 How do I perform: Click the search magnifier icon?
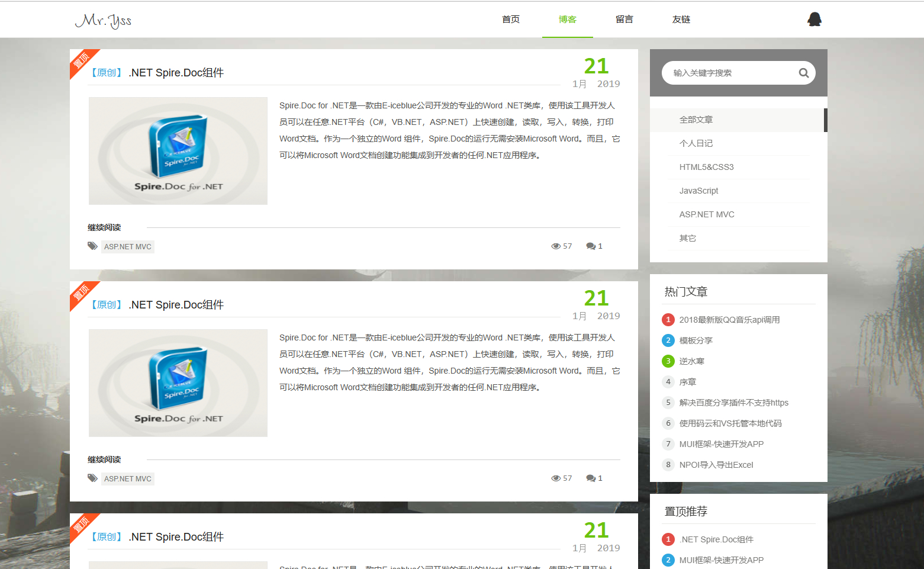[803, 73]
